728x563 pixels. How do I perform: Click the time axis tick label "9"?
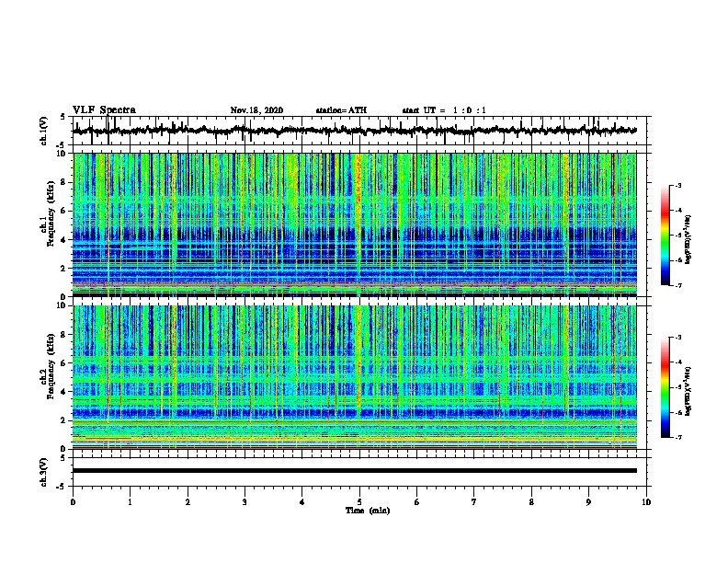(588, 502)
